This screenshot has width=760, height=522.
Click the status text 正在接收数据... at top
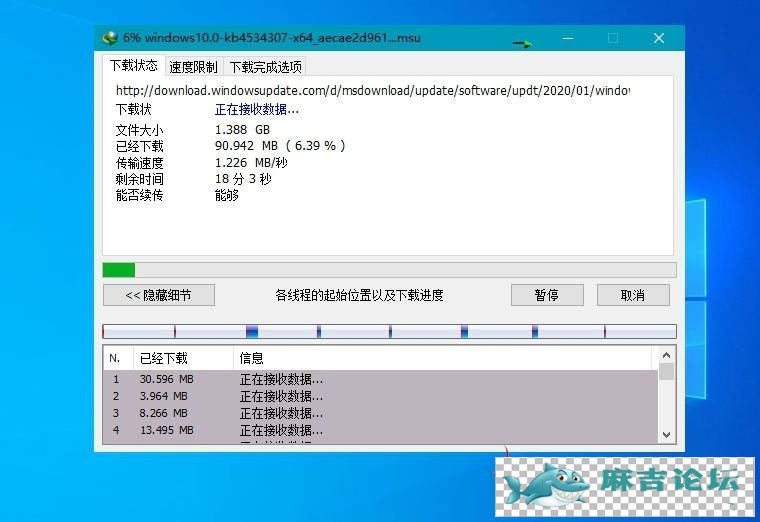click(x=257, y=110)
